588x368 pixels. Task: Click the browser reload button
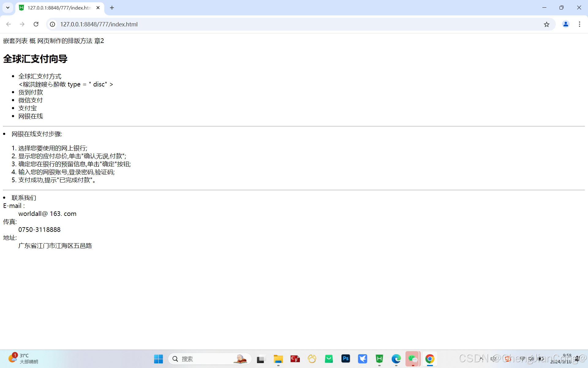[36, 24]
